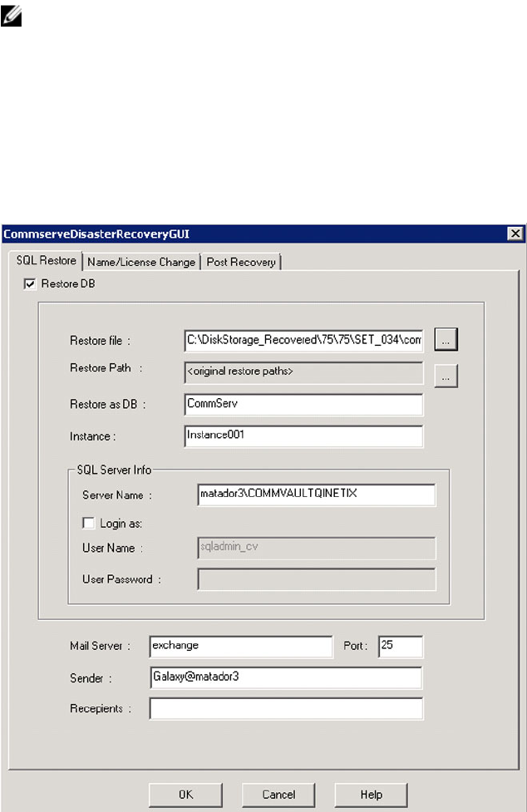Click the Restore Path field
527x812 pixels.
point(304,372)
